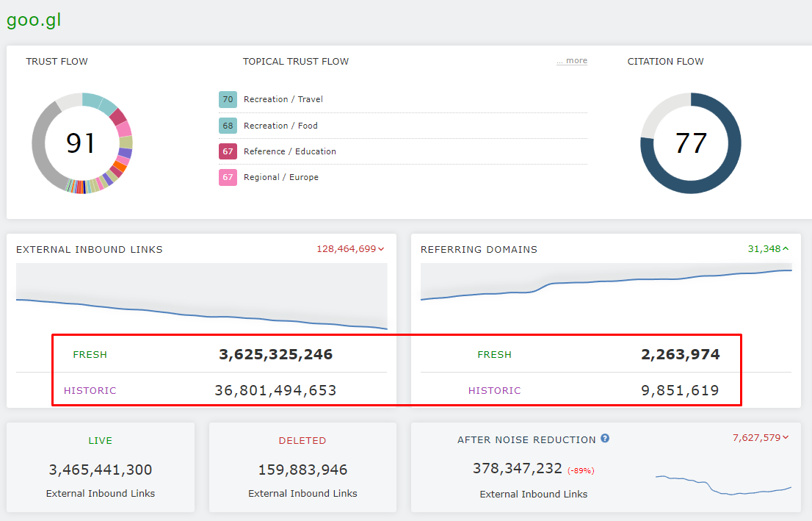This screenshot has width=812, height=521.
Task: Click the help icon beside After Noise Reduction
Action: pos(605,439)
